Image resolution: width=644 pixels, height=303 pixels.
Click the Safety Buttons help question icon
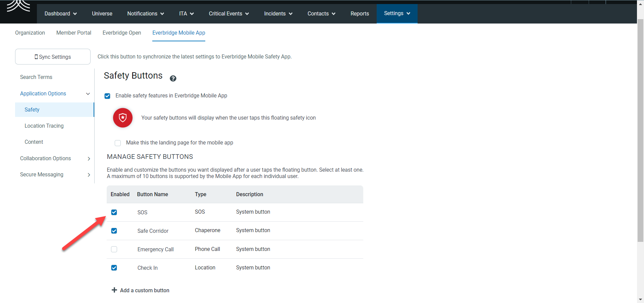coord(173,79)
